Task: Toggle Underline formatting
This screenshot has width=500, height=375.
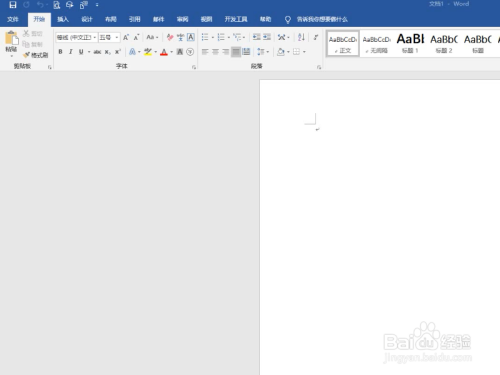Action: click(x=81, y=52)
